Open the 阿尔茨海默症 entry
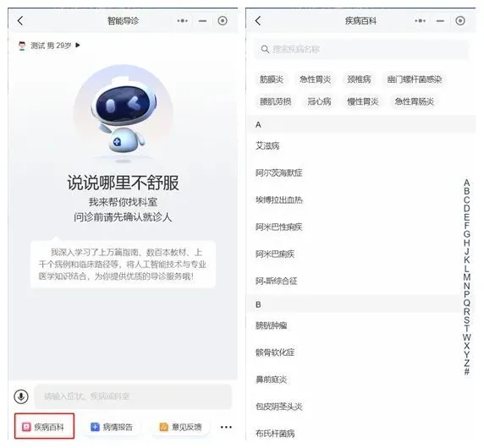The height and width of the screenshot is (448, 484). click(x=278, y=172)
